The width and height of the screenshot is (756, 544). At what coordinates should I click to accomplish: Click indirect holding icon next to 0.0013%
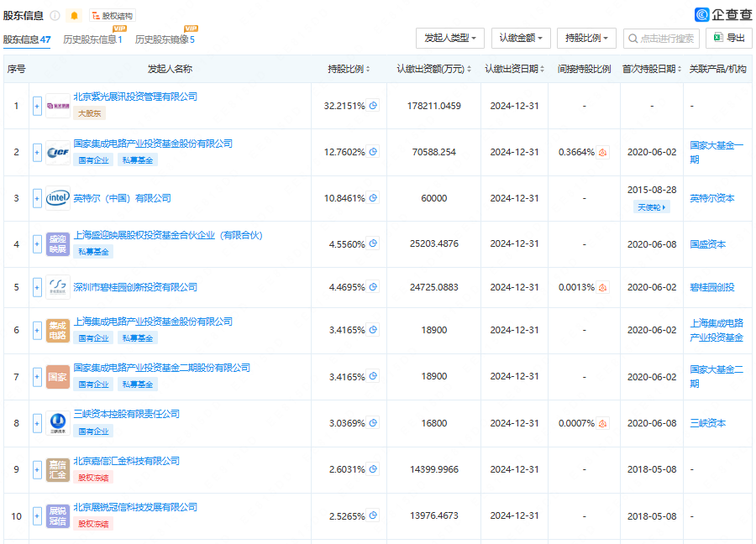tap(602, 287)
